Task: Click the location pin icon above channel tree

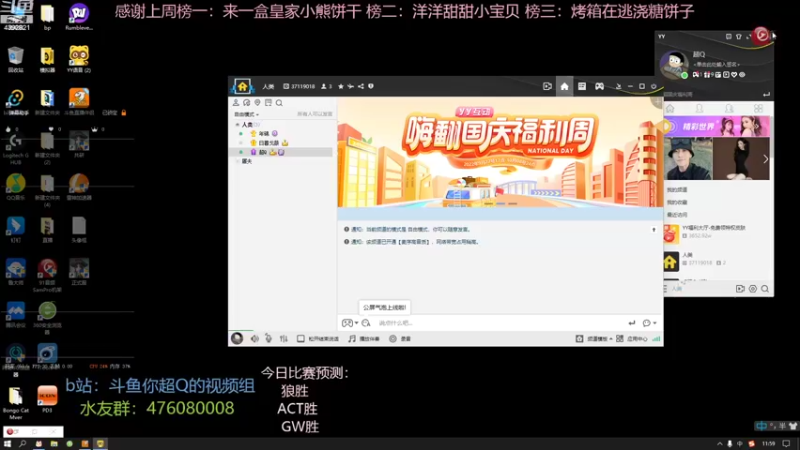Action: coord(257,103)
